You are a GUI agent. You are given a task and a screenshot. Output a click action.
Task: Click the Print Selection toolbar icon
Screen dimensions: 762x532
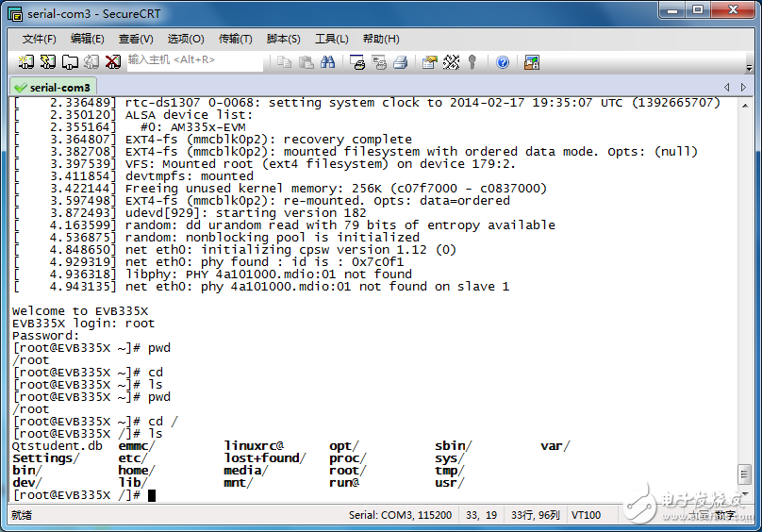[379, 62]
